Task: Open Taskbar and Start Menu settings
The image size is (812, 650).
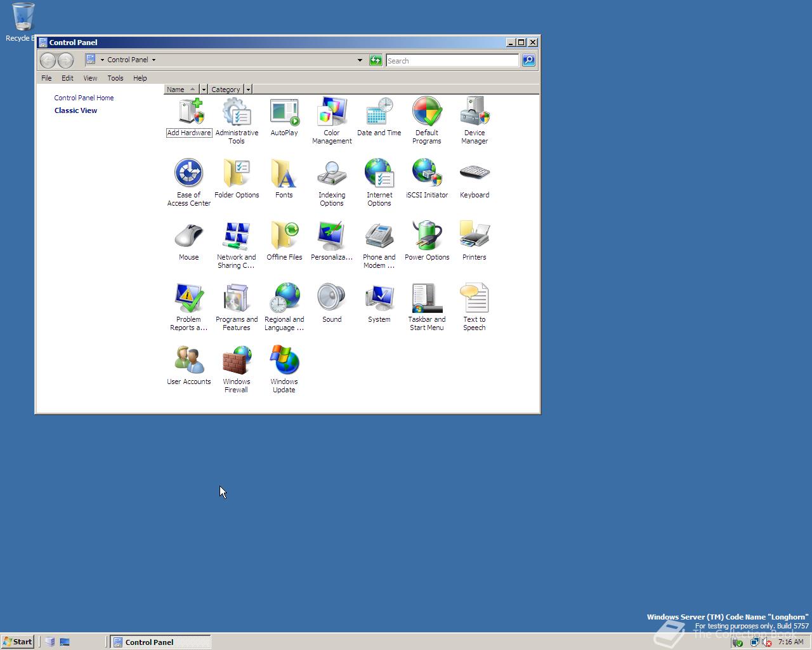Action: (427, 307)
